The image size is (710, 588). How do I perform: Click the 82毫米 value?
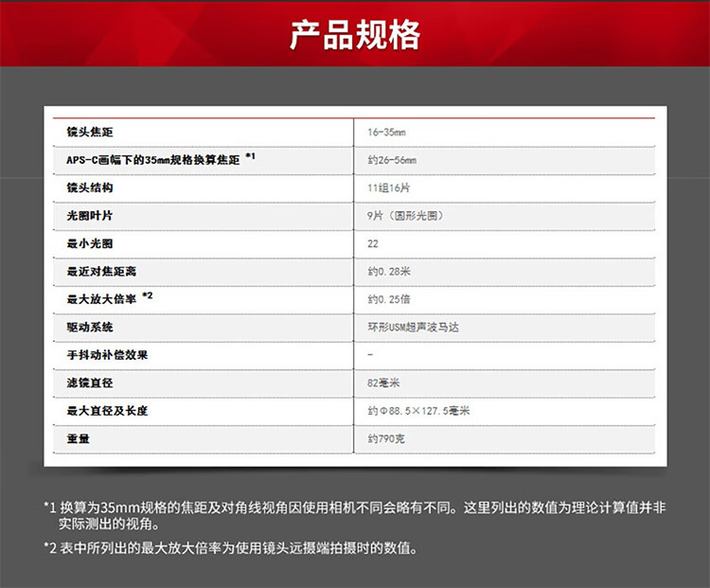click(x=383, y=383)
